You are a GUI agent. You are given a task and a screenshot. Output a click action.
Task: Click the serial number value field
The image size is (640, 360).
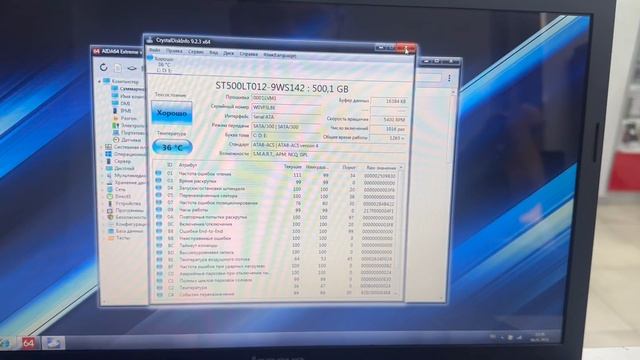coord(286,108)
